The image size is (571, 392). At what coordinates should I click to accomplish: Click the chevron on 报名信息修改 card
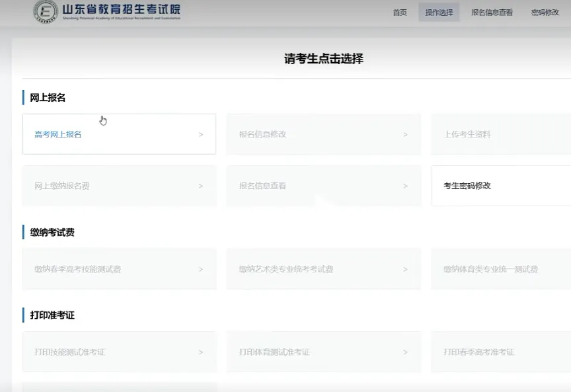[x=405, y=134]
